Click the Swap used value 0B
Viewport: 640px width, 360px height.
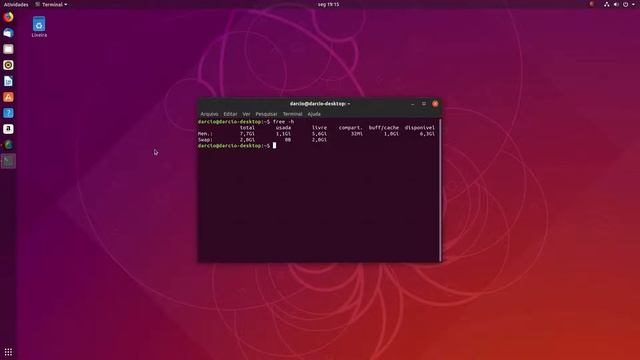[x=288, y=140]
